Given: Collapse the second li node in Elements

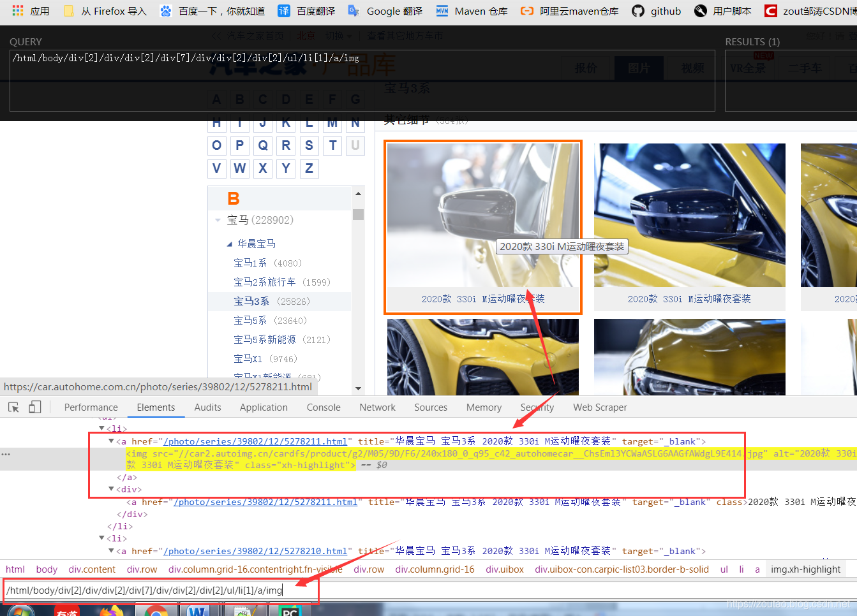Looking at the screenshot, I should [101, 538].
